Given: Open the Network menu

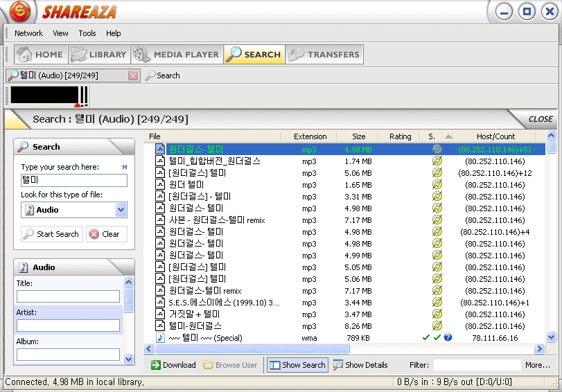Looking at the screenshot, I should pos(28,33).
